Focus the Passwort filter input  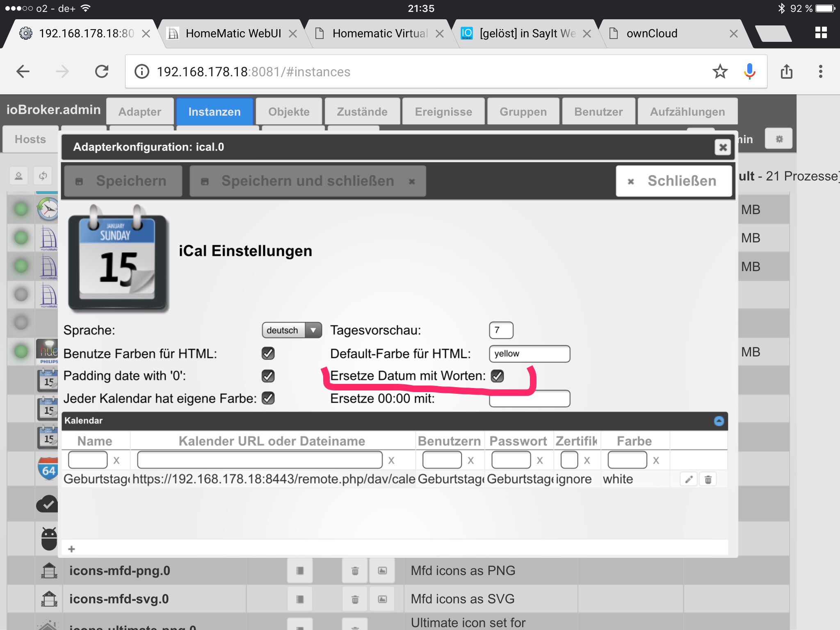[511, 460]
